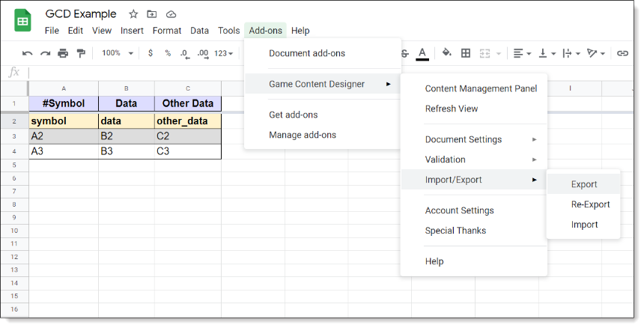Image resolution: width=644 pixels, height=328 pixels.
Task: Open the fill color picker
Action: 446,53
